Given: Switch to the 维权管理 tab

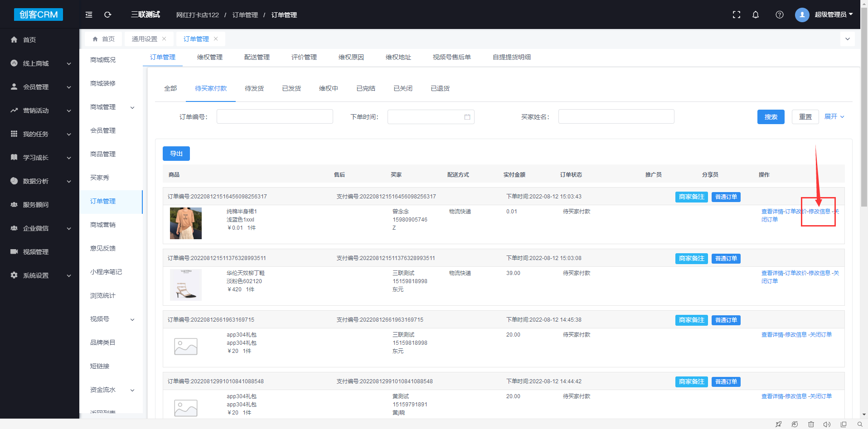Looking at the screenshot, I should (210, 57).
